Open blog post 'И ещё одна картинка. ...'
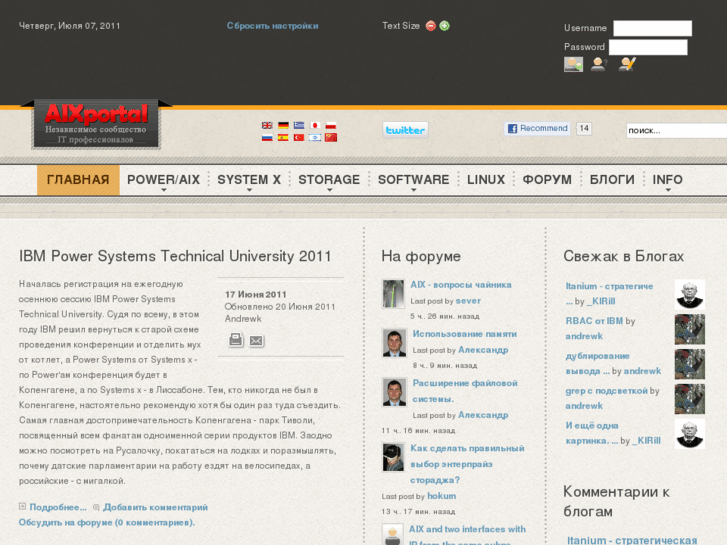This screenshot has height=545, width=727. click(592, 433)
